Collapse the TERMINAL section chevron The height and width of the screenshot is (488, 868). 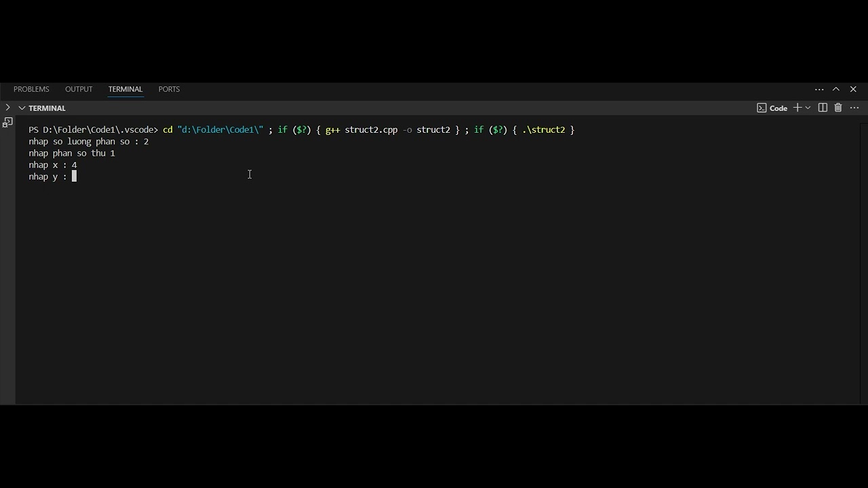tap(22, 108)
